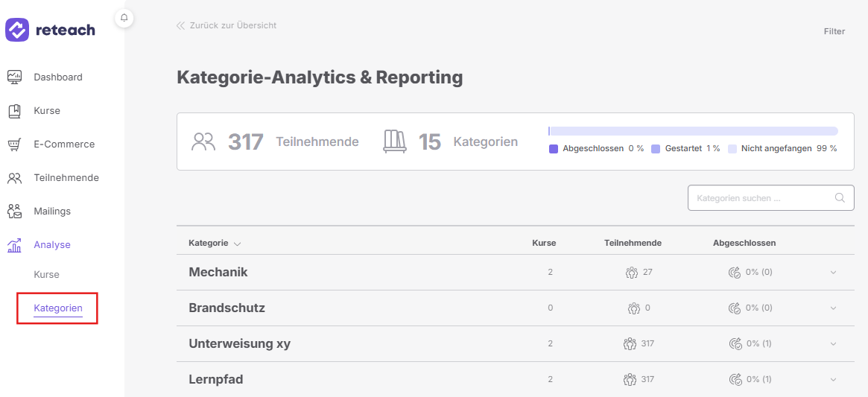Click into Kategorien suchen search field
The height and width of the screenshot is (397, 868).
pyautogui.click(x=770, y=197)
